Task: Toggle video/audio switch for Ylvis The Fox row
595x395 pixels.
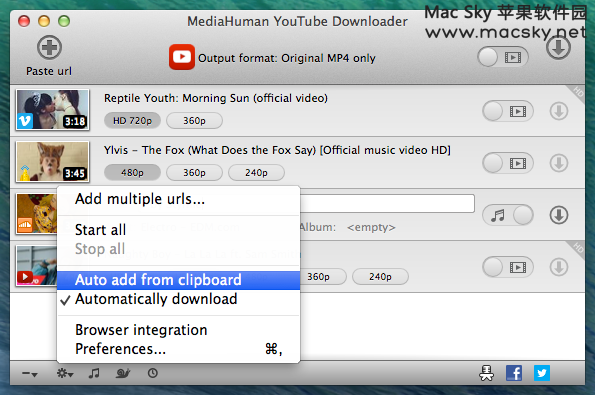Action: pyautogui.click(x=508, y=163)
